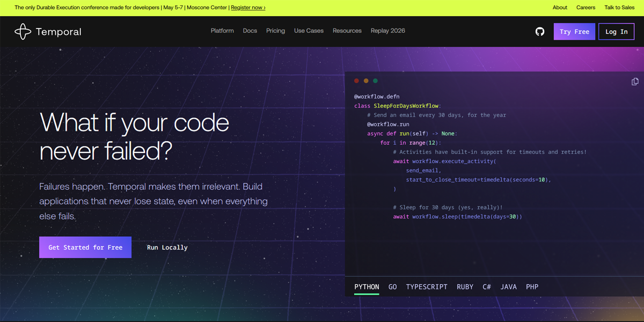Click the '# Send an email every 30 days' comment
Screen dimensions: 644x322
pos(437,115)
